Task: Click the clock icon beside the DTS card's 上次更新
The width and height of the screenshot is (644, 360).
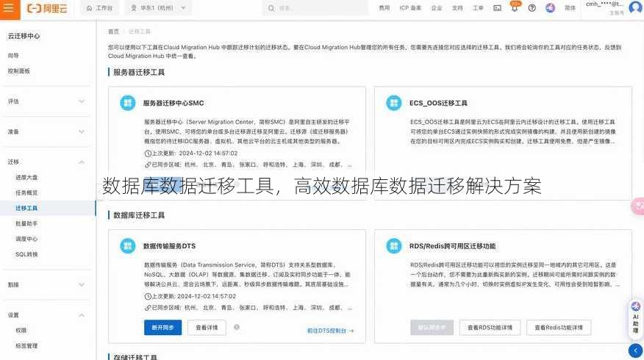Action: pos(148,296)
